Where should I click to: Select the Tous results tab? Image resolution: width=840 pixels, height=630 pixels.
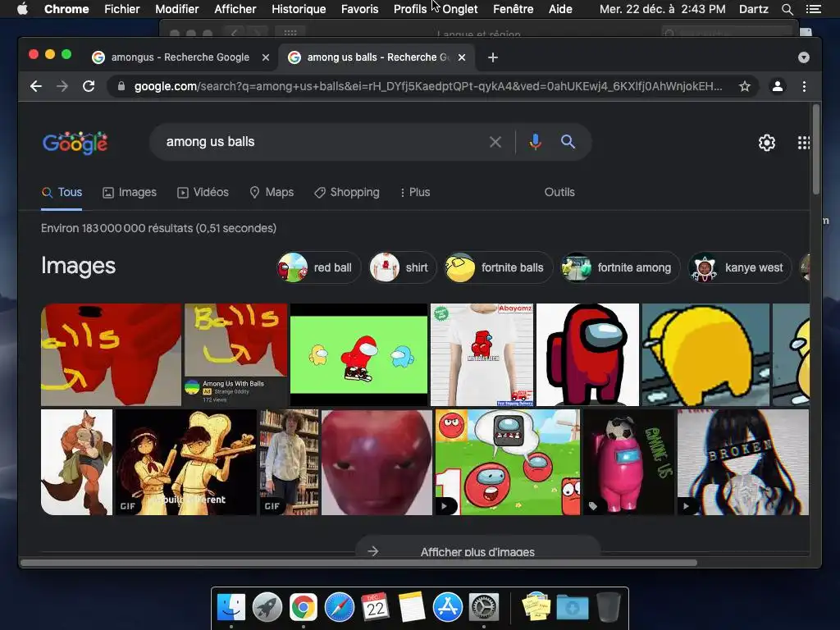(62, 192)
